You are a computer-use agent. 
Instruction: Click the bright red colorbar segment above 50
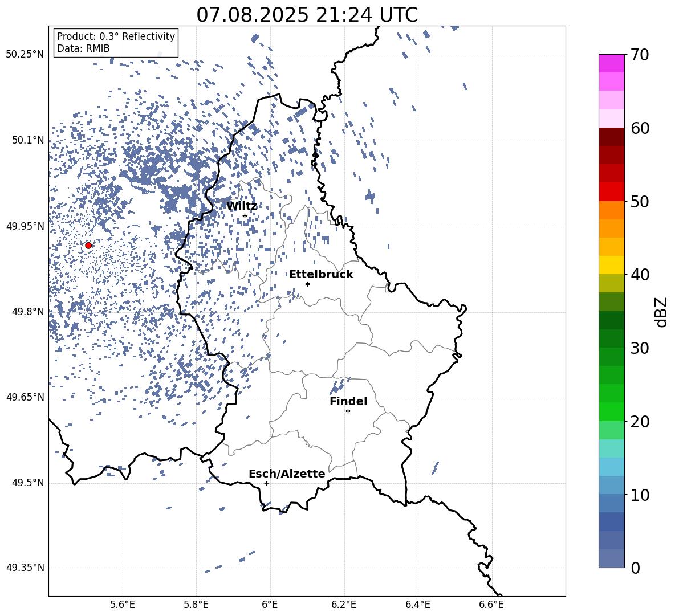click(x=611, y=192)
